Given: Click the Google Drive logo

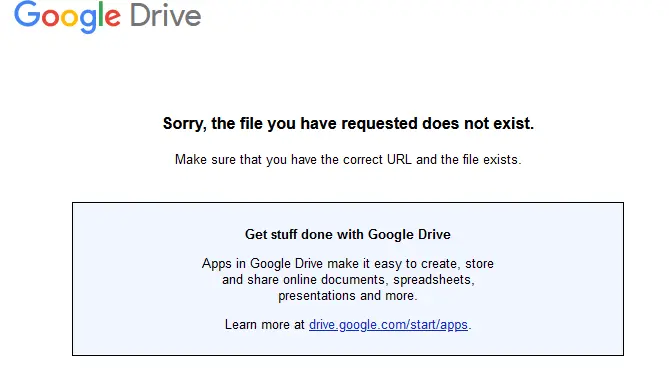Looking at the screenshot, I should pyautogui.click(x=108, y=16).
